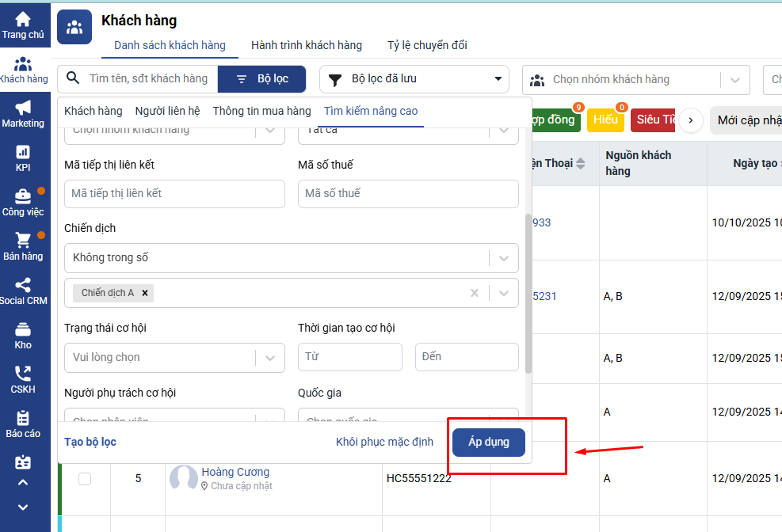Viewport: 782px width, 532px height.
Task: Open Kho warehouse icon in sidebar
Action: click(x=23, y=329)
